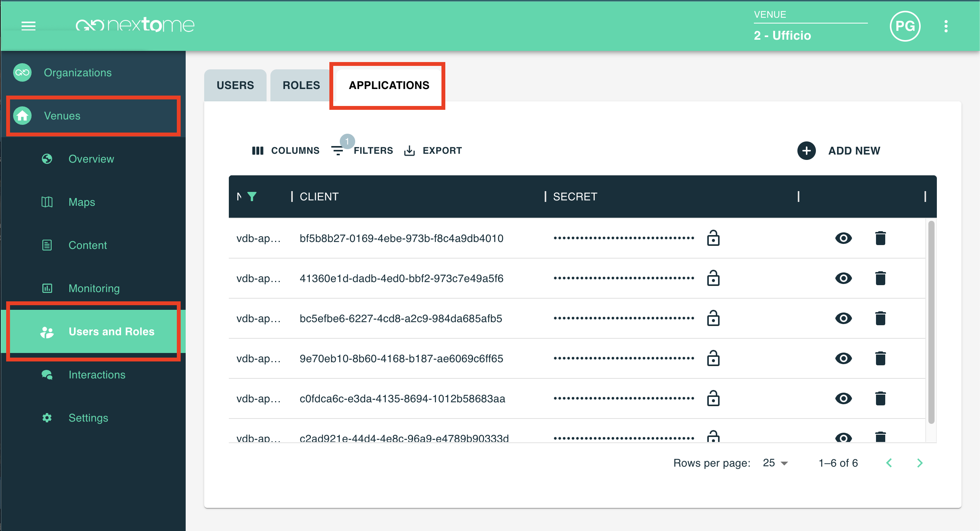This screenshot has width=980, height=531.
Task: Select the Monitoring sidebar icon
Action: pos(47,288)
